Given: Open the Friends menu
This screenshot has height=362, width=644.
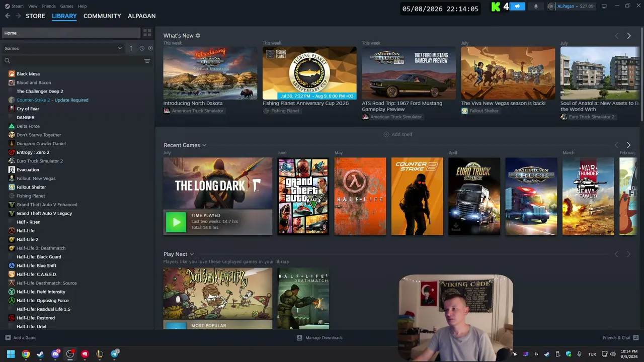Looking at the screenshot, I should (49, 6).
